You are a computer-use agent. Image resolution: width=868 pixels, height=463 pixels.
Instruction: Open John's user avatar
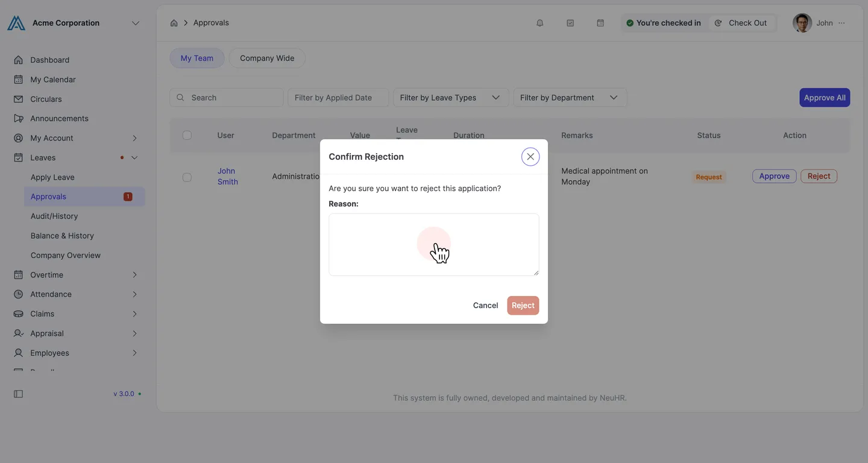click(x=802, y=23)
